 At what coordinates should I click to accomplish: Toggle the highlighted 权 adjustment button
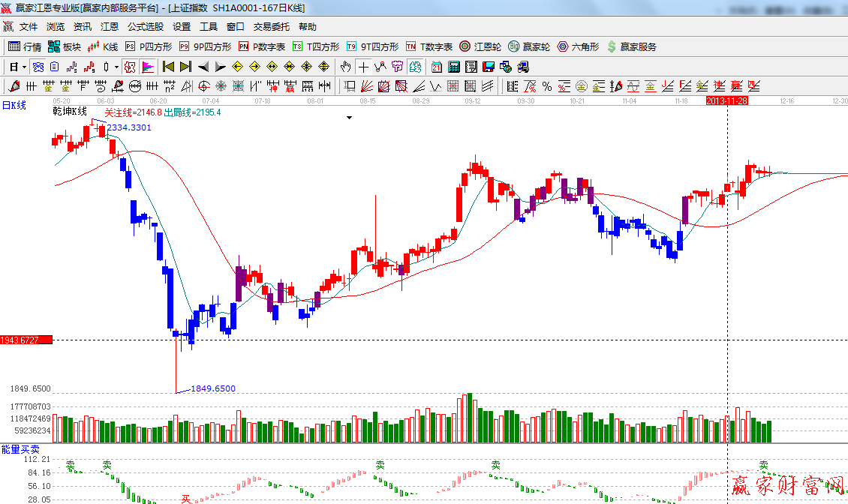pyautogui.click(x=130, y=67)
